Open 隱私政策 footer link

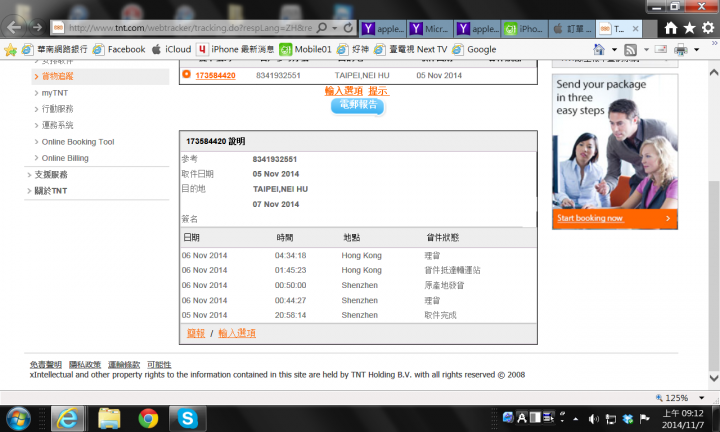(84, 365)
